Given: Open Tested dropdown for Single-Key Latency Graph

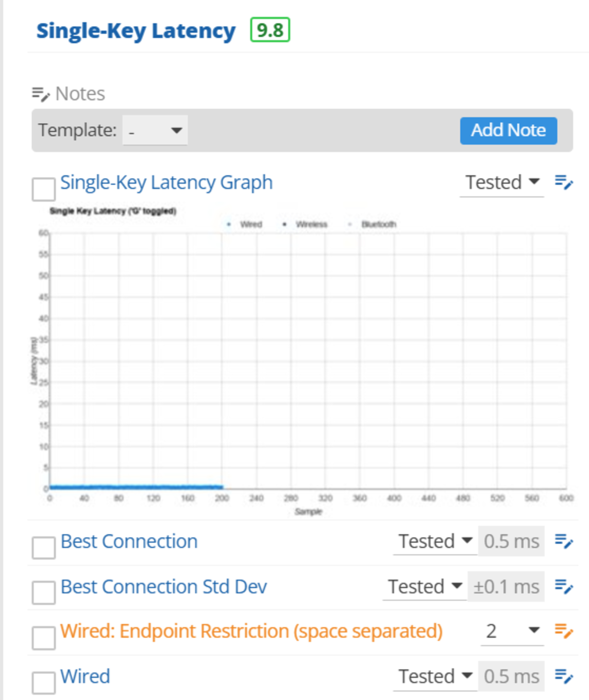Looking at the screenshot, I should tap(502, 183).
